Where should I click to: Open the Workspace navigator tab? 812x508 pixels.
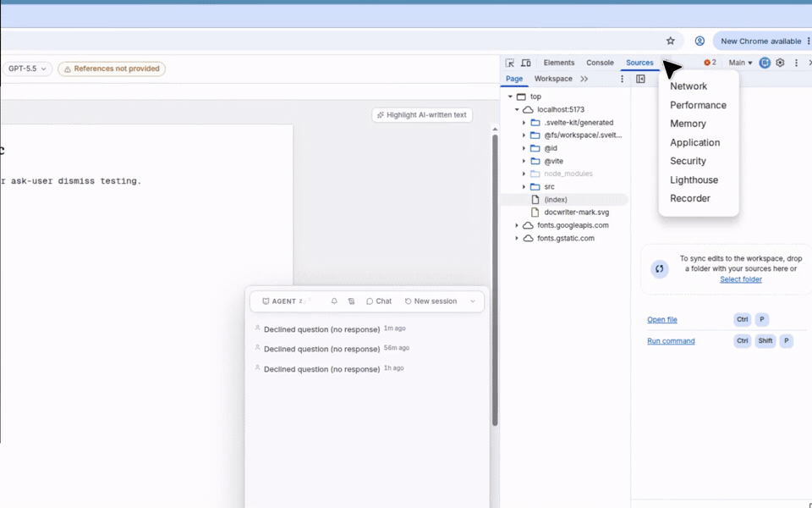[x=553, y=79]
